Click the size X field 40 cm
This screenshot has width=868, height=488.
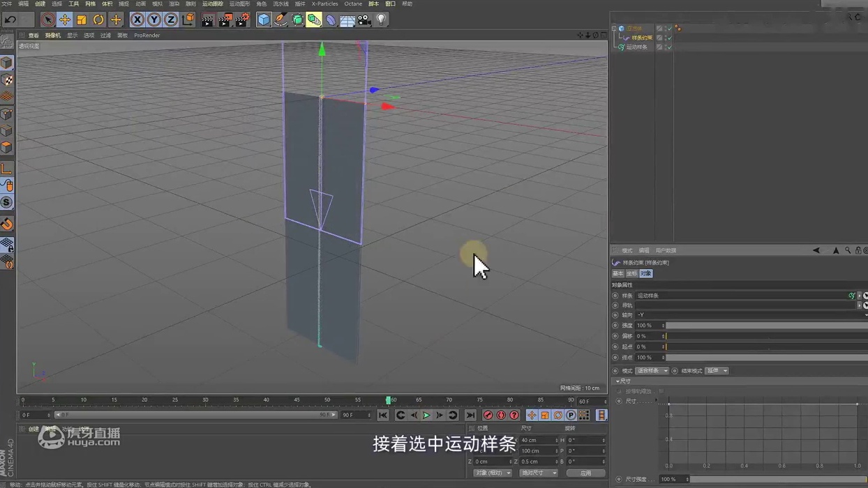539,441
